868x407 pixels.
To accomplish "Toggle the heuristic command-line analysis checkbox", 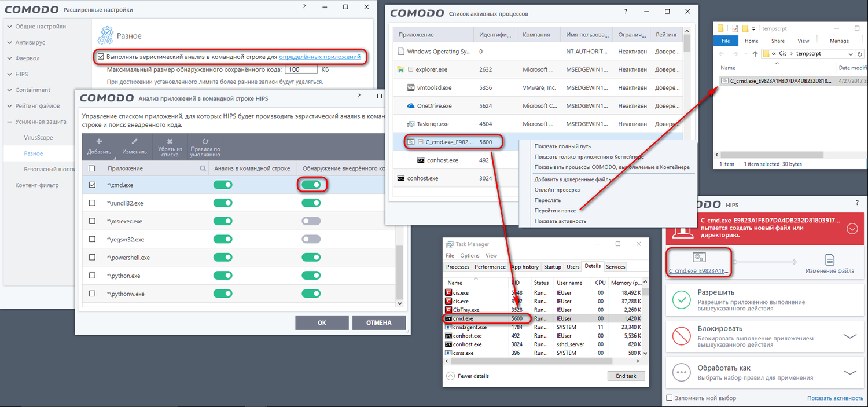I will point(101,57).
